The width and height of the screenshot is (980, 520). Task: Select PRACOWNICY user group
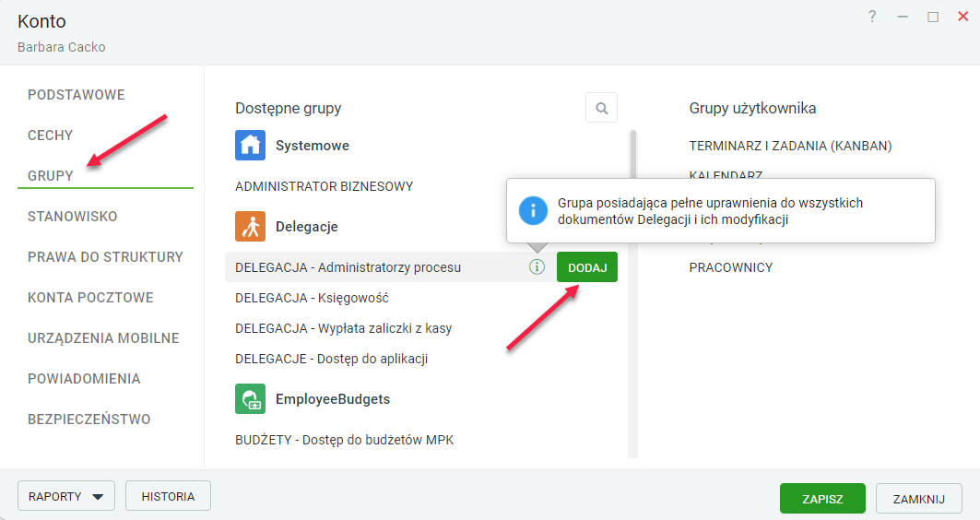point(731,267)
